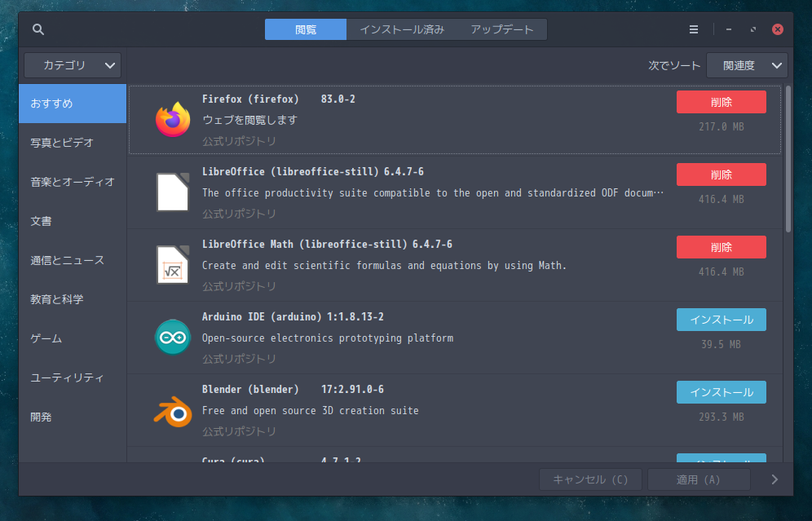The image size is (812, 521).
Task: Install Arduino IDE with インストール button
Action: tap(722, 320)
